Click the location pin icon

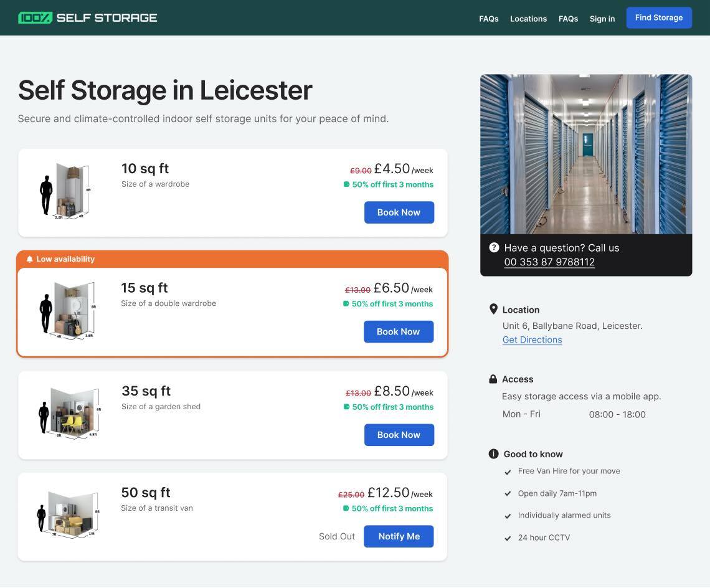493,309
